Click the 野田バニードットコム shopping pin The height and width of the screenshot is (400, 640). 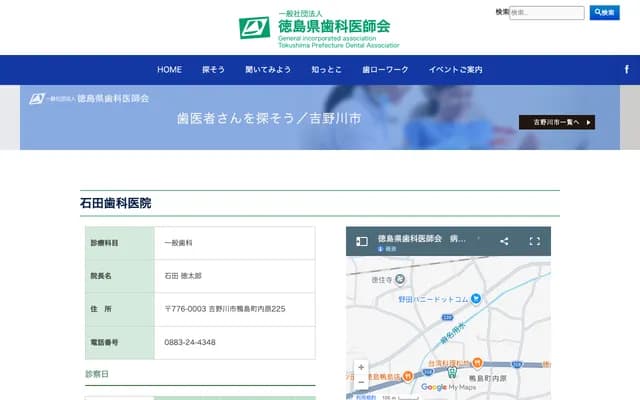click(x=476, y=299)
